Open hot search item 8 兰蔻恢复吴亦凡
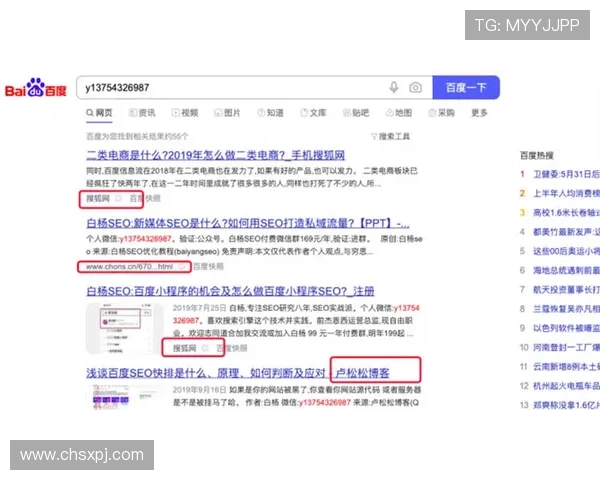 [x=566, y=309]
